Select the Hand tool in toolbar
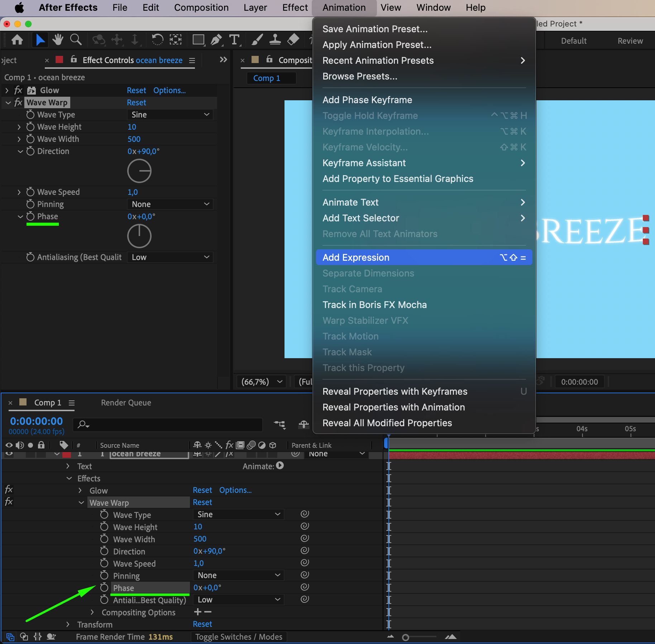 click(x=57, y=39)
